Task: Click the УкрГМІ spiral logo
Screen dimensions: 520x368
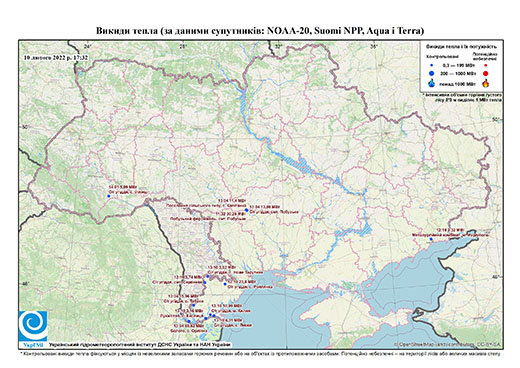Action: pyautogui.click(x=33, y=326)
